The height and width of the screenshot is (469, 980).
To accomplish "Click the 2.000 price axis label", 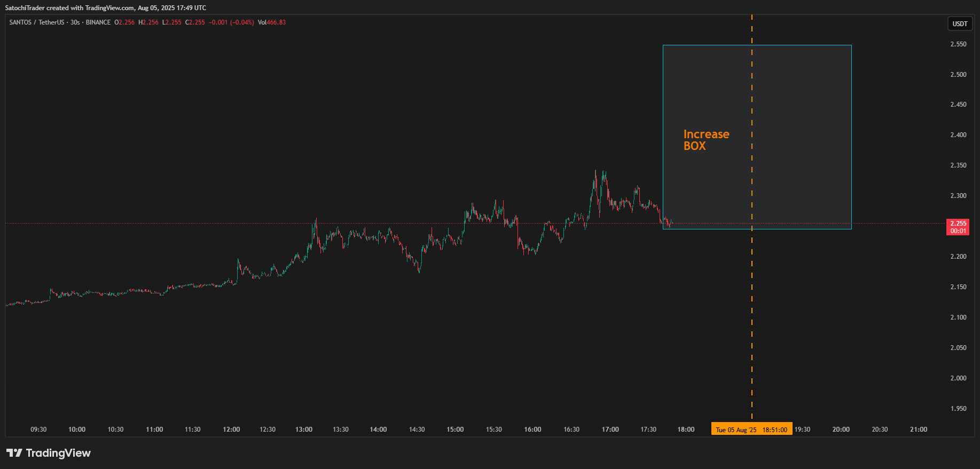I will 958,378.
